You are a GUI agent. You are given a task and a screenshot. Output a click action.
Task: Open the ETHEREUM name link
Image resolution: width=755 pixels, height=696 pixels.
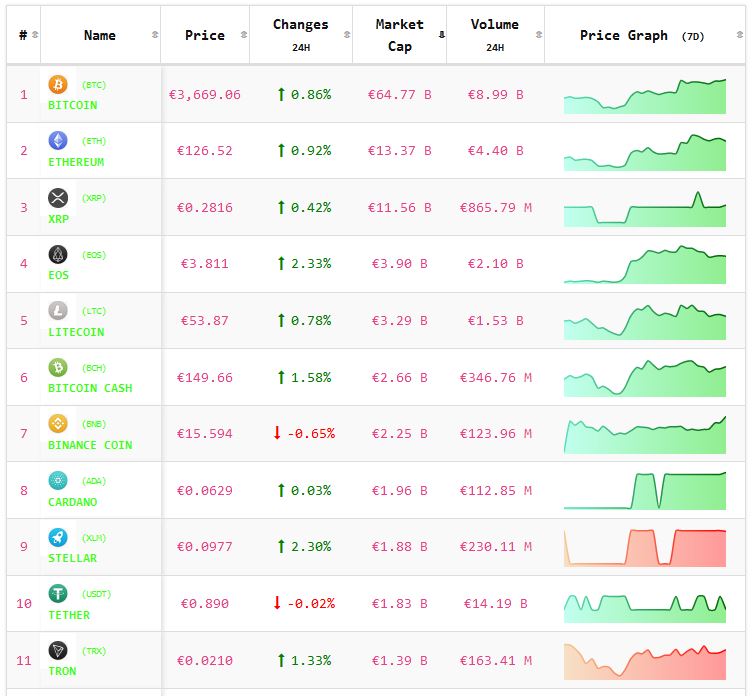coord(76,162)
